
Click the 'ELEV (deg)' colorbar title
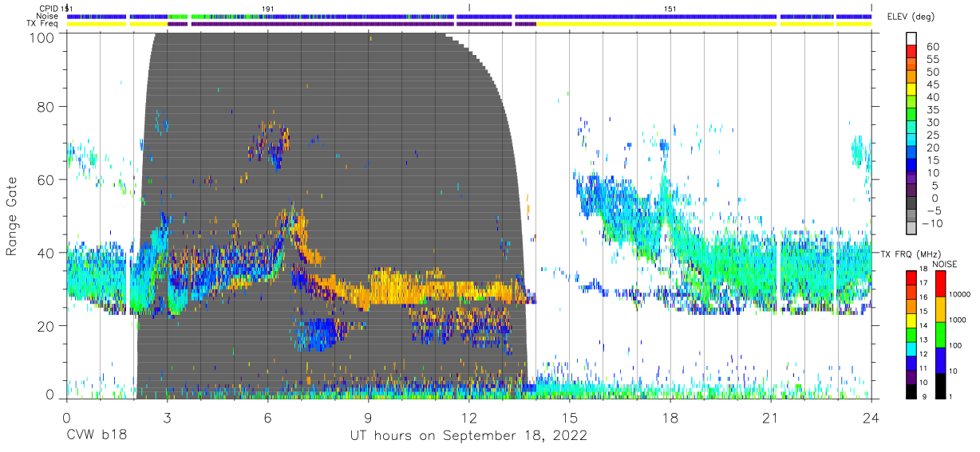pos(913,16)
